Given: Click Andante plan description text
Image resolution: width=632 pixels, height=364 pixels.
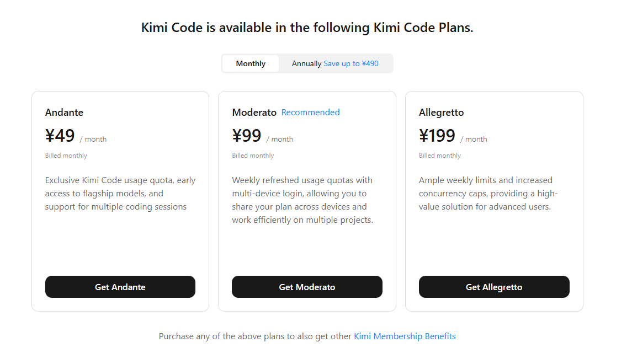Looking at the screenshot, I should (x=120, y=193).
